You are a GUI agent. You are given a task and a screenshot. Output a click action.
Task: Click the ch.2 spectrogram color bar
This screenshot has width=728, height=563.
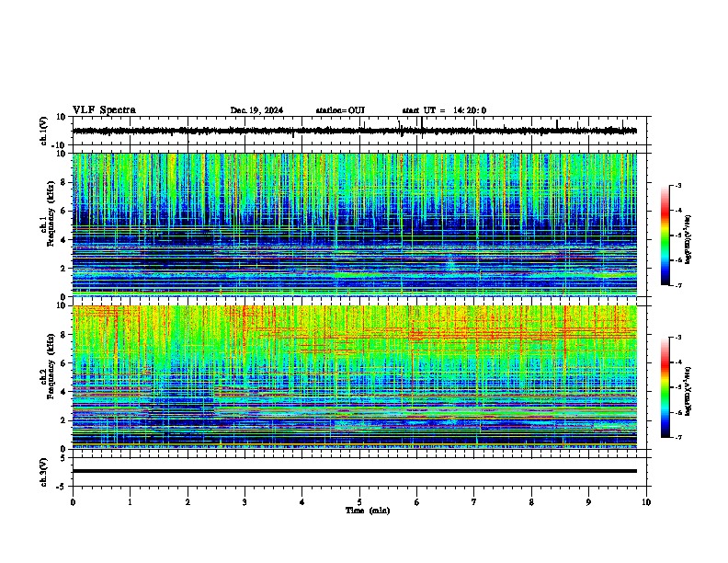coord(665,387)
